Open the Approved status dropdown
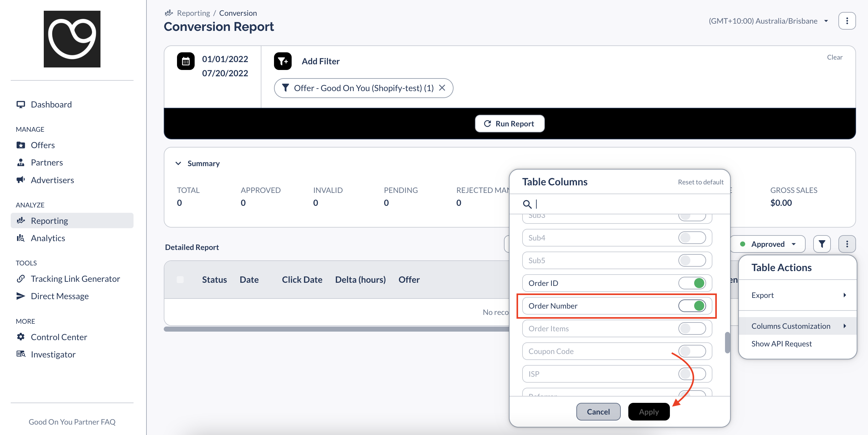Image resolution: width=868 pixels, height=435 pixels. coord(768,244)
